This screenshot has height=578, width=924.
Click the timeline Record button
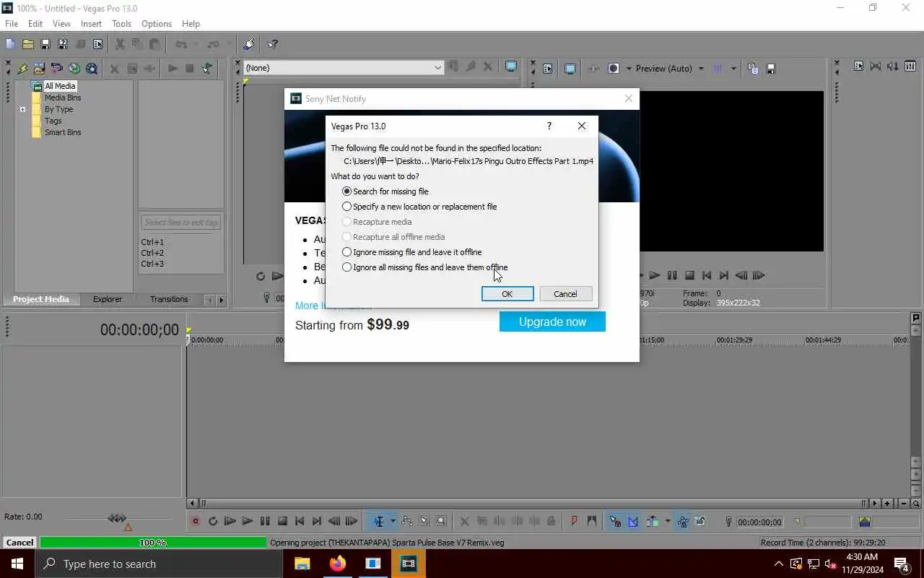(x=195, y=521)
